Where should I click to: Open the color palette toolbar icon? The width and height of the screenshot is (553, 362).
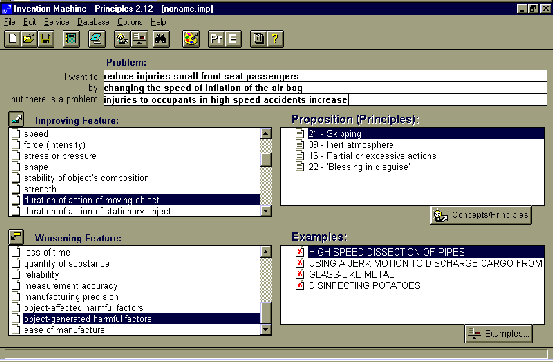click(x=191, y=39)
